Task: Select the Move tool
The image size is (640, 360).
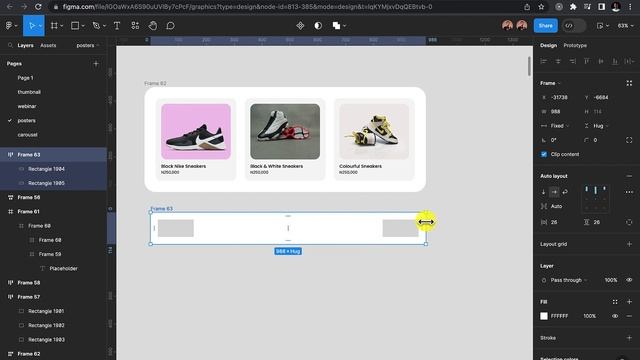Action: [x=31, y=26]
